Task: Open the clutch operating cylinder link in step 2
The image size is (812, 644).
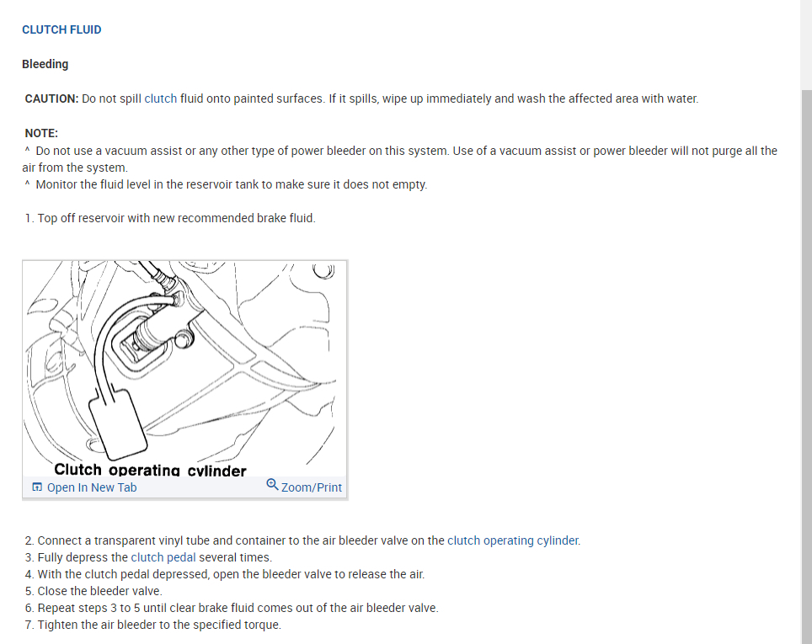Action: tap(513, 540)
